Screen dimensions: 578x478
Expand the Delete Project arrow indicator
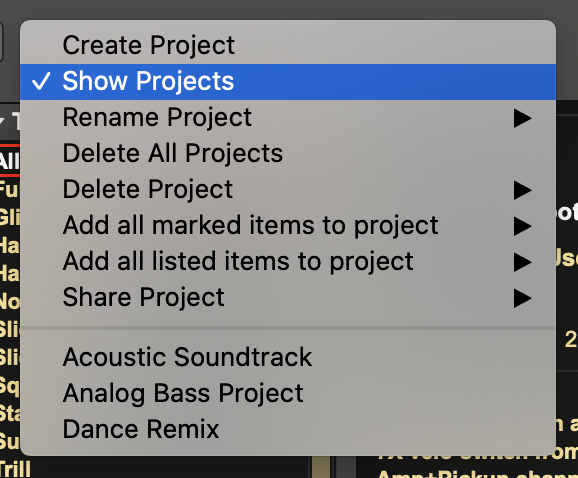click(522, 190)
